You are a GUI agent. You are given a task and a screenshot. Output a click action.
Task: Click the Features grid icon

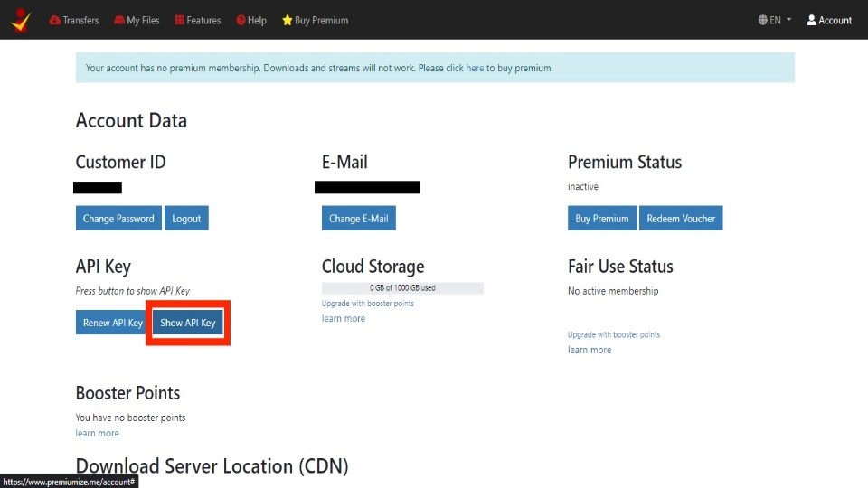pos(179,20)
